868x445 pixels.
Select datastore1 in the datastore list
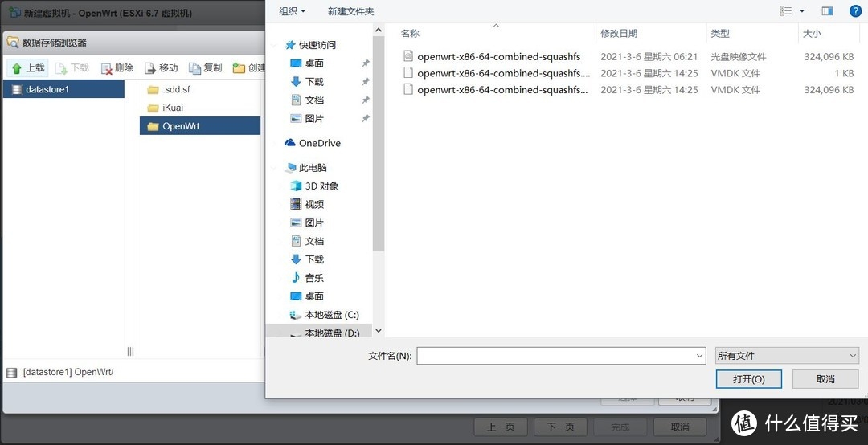(x=63, y=89)
